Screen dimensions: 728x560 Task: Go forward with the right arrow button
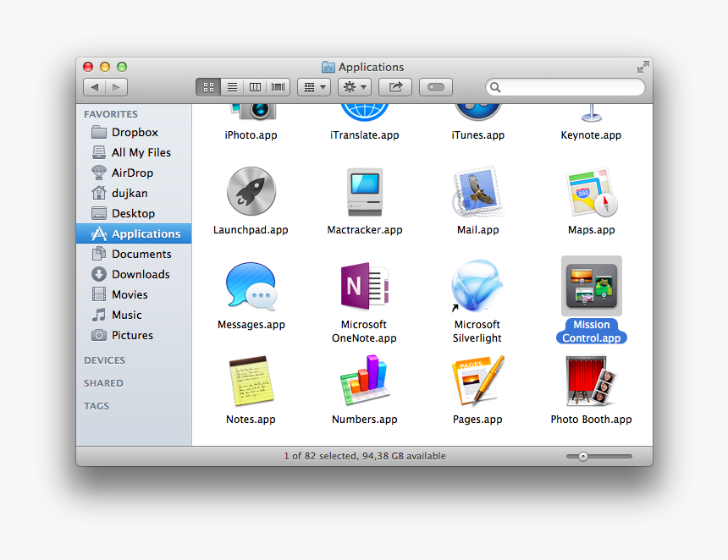click(116, 87)
